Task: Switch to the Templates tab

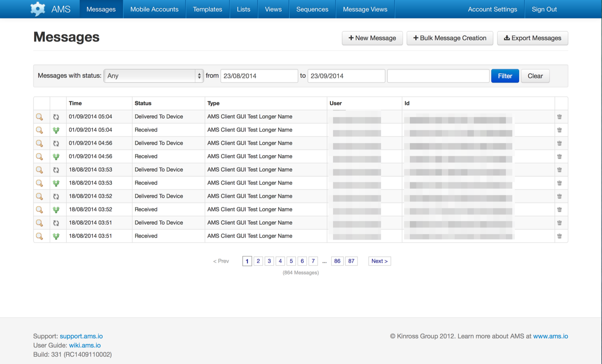Action: (207, 9)
